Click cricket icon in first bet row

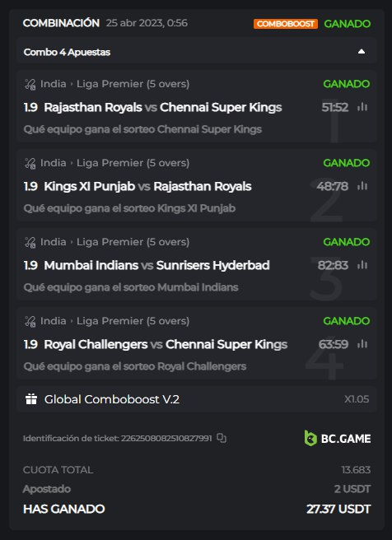pos(30,84)
